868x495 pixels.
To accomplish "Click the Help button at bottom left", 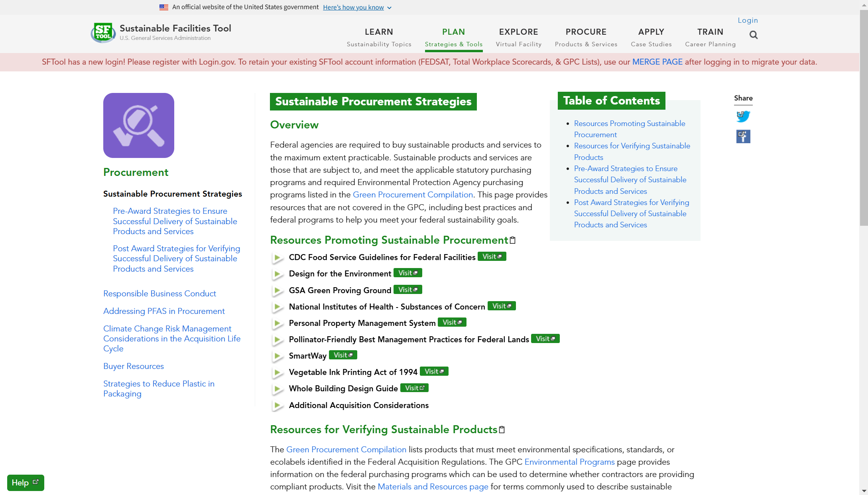I will pyautogui.click(x=25, y=483).
